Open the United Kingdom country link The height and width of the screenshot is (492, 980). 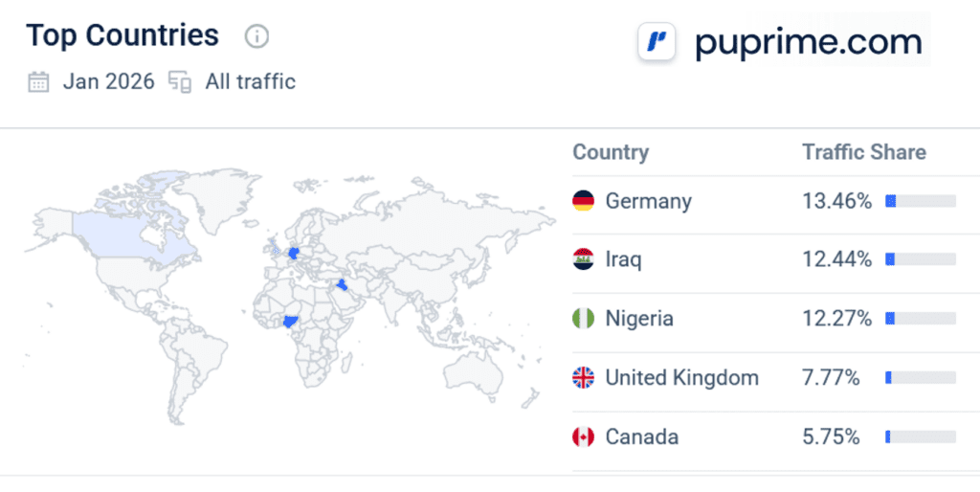(x=681, y=378)
